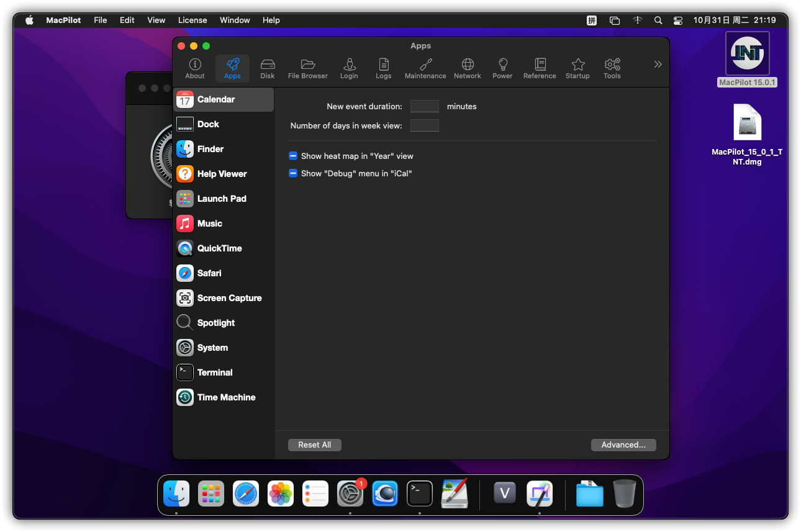Open Terminal from the Dock
801x532 pixels.
coord(420,494)
